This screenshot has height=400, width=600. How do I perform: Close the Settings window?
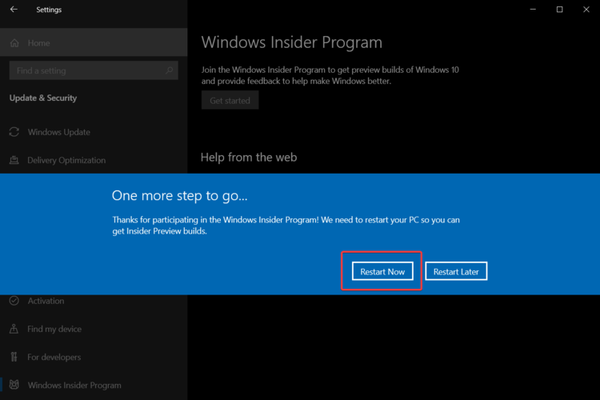pos(587,9)
